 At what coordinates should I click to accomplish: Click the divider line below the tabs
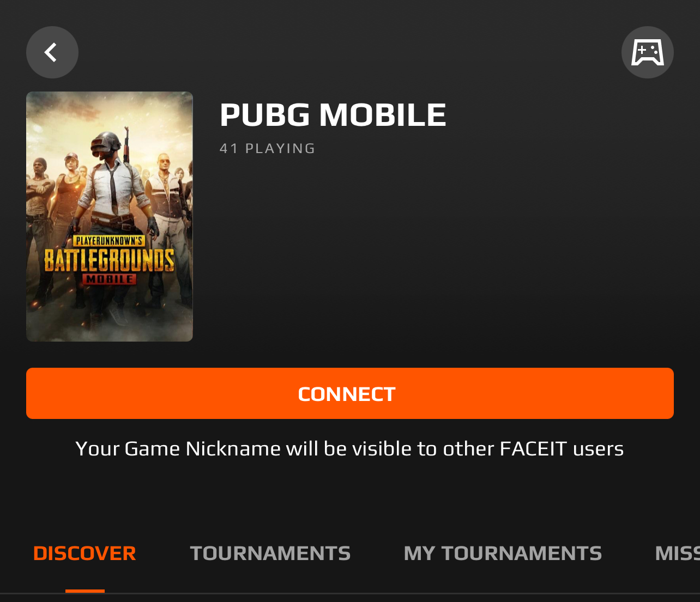click(350, 593)
